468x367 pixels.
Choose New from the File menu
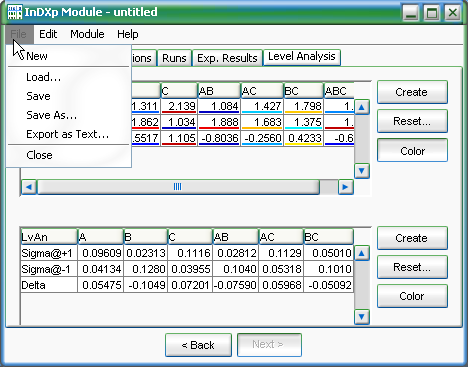[x=69, y=56]
